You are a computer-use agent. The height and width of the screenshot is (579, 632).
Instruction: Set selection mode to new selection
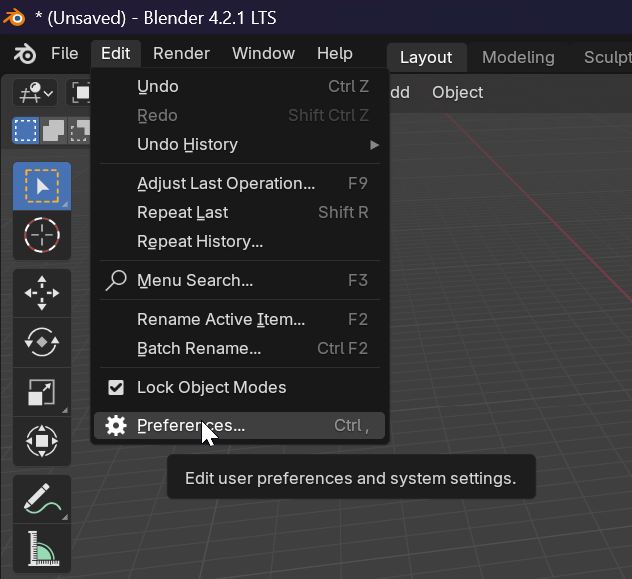click(x=26, y=131)
